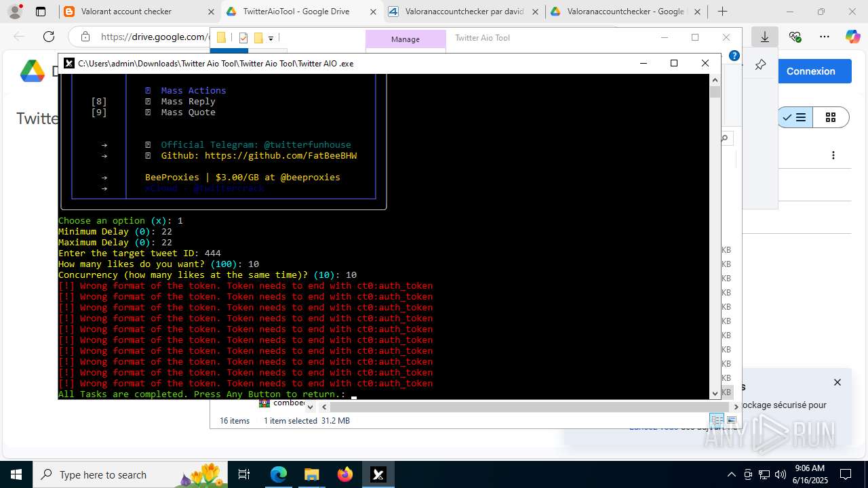Open Drive three-dot more options

click(833, 155)
